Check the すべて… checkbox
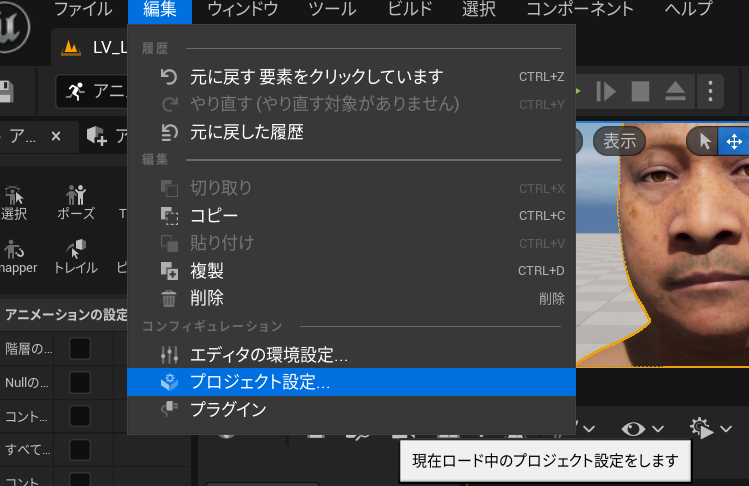Screen dimensions: 749x486 (x=79, y=450)
